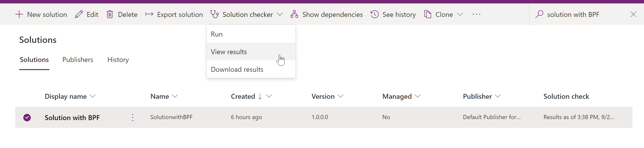Expand the Managed column filter chevron
The width and height of the screenshot is (644, 148).
click(x=418, y=96)
